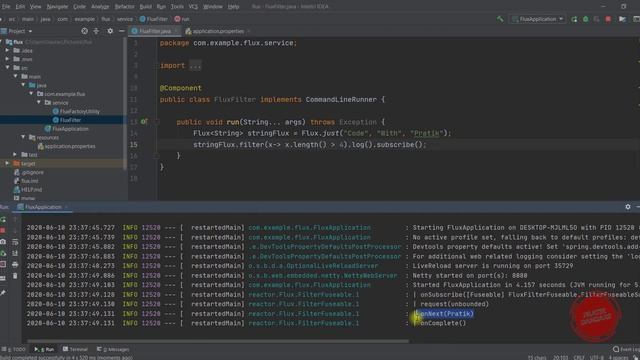Click the service breadcrumb in navigation bar
The width and height of the screenshot is (640, 360).
124,19
